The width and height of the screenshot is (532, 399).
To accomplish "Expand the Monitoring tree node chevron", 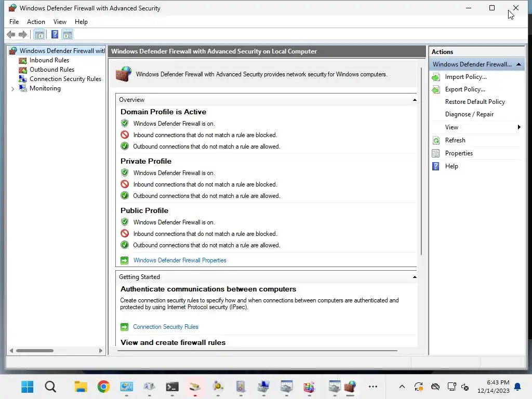I will pos(12,88).
